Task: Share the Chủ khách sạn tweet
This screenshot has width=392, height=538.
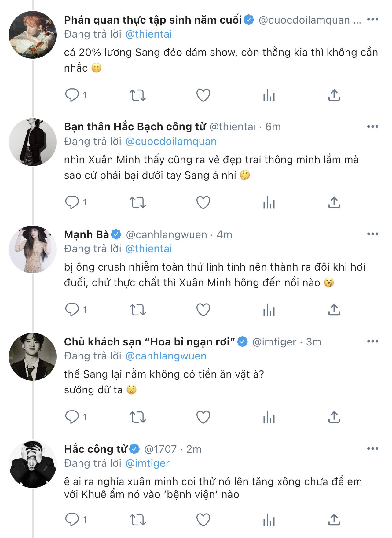Action: pos(334,417)
